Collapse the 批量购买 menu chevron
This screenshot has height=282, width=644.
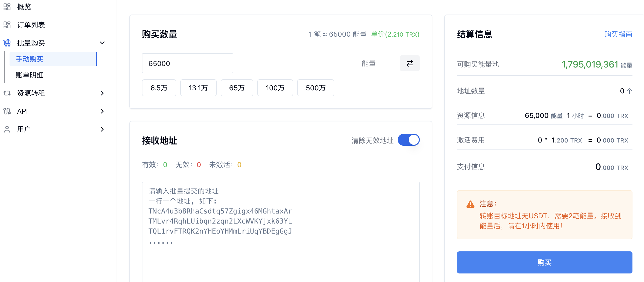102,43
